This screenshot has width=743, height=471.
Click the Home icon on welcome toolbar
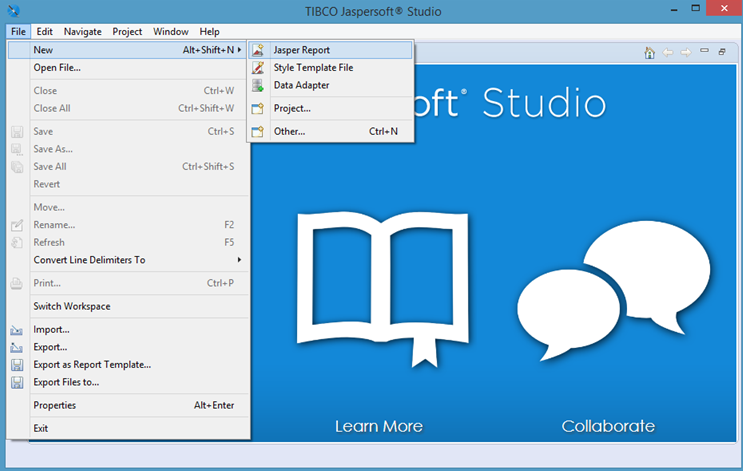[650, 52]
